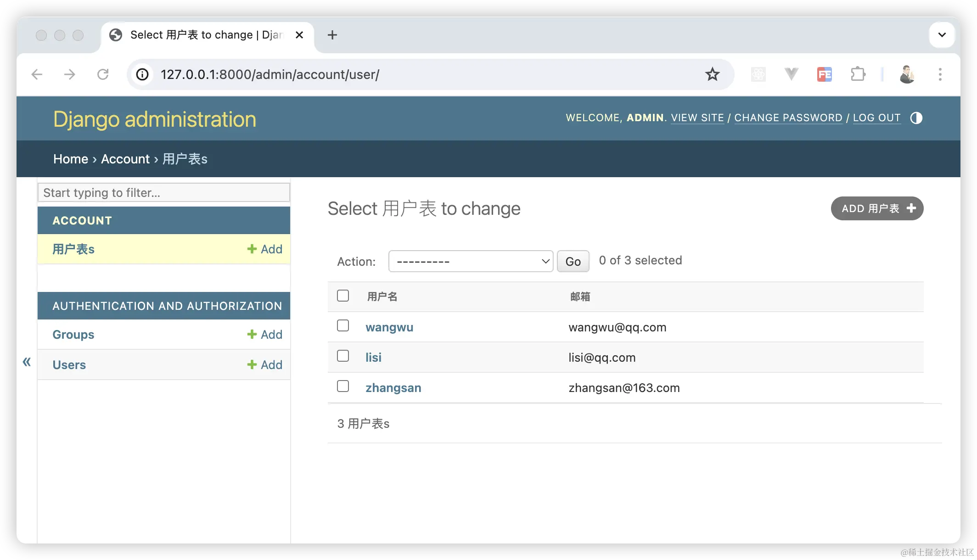View site information icon in address bar
Screen dimensions: 977x560
point(142,74)
